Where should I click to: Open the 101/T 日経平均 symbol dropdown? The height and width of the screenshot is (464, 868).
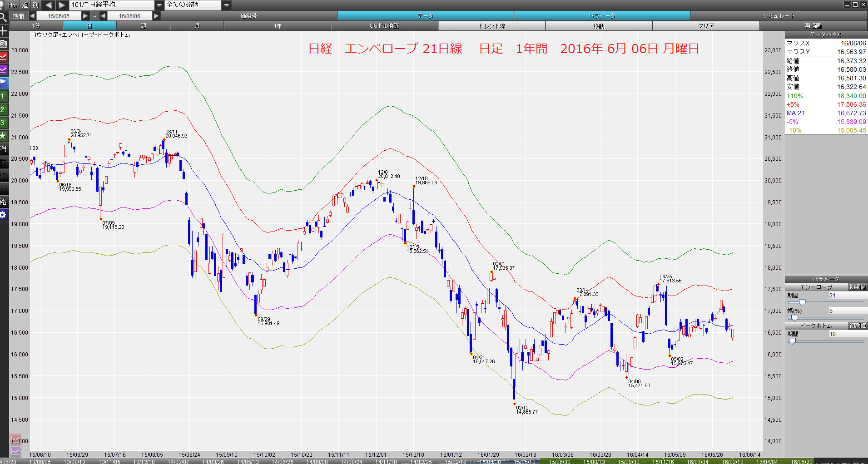point(159,5)
